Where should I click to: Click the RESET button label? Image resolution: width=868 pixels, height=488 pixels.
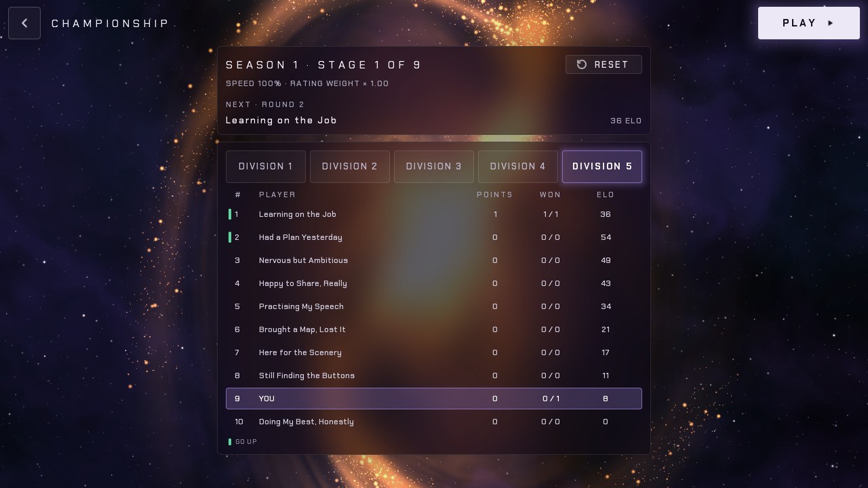click(x=612, y=64)
